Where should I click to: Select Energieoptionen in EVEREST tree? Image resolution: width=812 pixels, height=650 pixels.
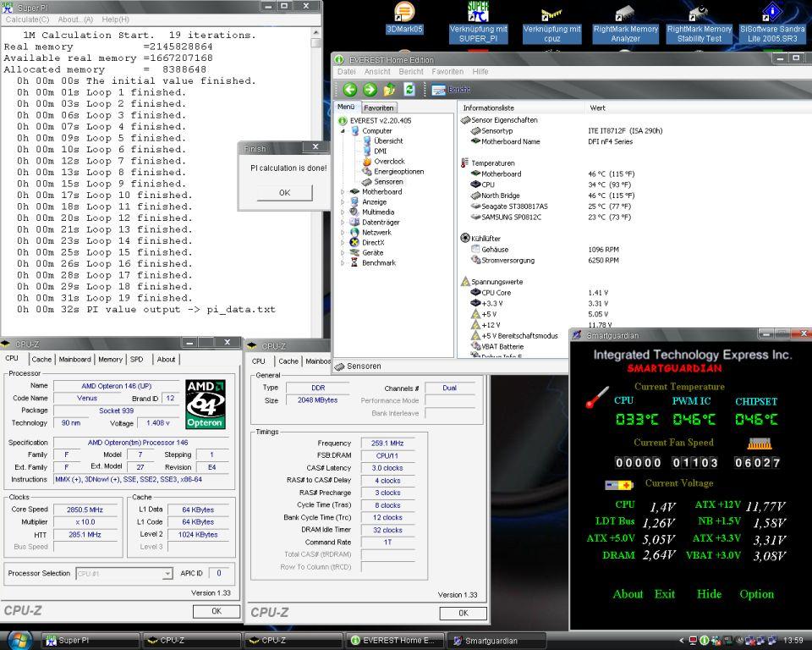(x=393, y=172)
